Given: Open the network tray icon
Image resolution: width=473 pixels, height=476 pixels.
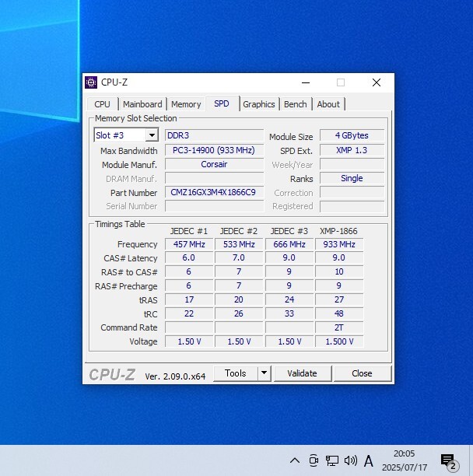Looking at the screenshot, I should pyautogui.click(x=332, y=460).
